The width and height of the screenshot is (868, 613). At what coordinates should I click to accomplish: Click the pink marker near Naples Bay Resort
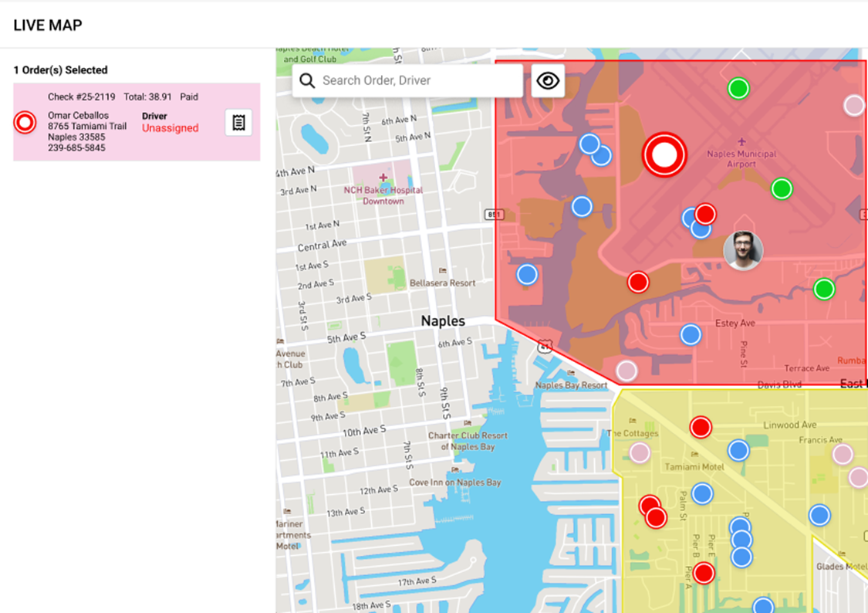(627, 371)
